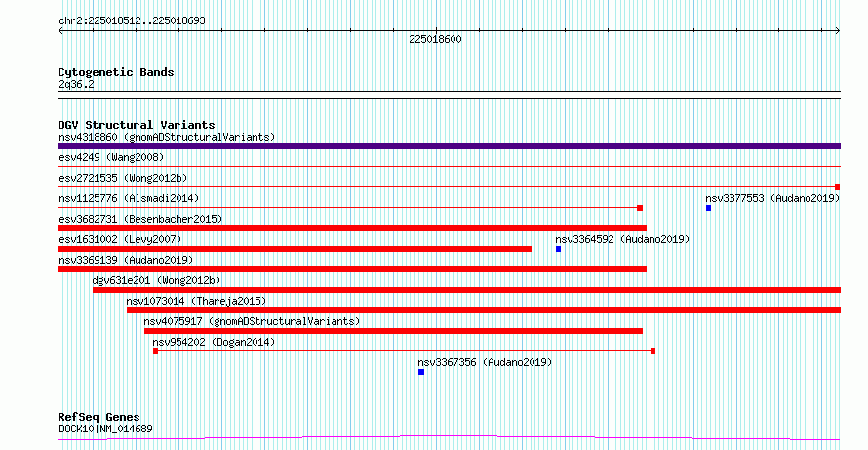Image resolution: width=868 pixels, height=450 pixels.
Task: Open nsv3367356 (Audano2019) variant label
Action: 485,362
